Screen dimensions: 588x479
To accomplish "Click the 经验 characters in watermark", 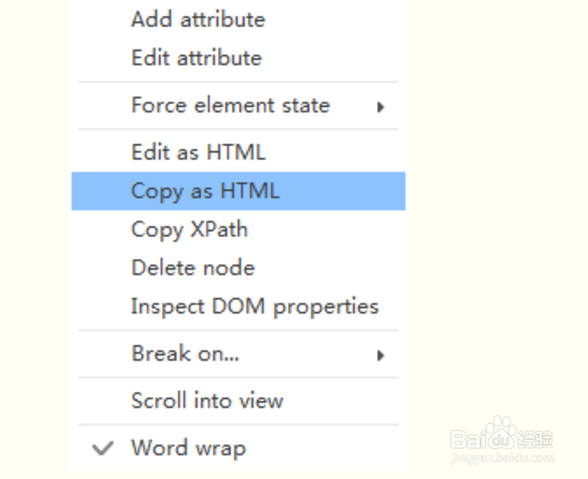I will coord(535,439).
